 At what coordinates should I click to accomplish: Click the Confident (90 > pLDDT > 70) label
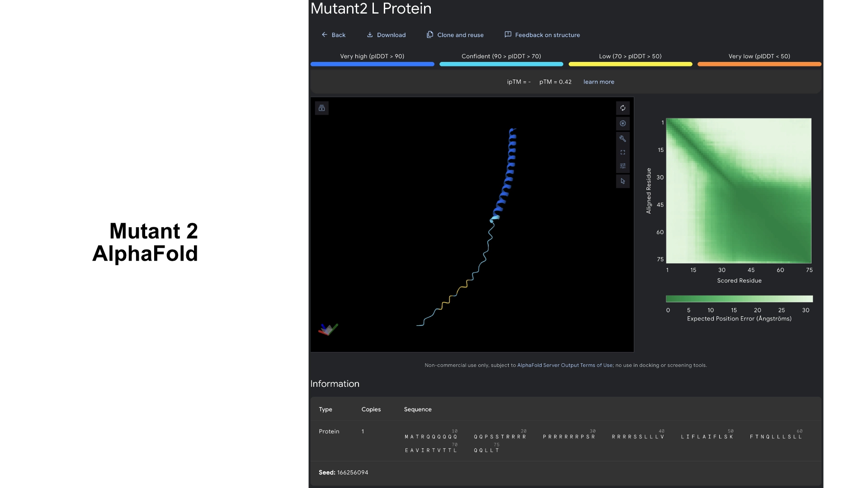coord(501,56)
